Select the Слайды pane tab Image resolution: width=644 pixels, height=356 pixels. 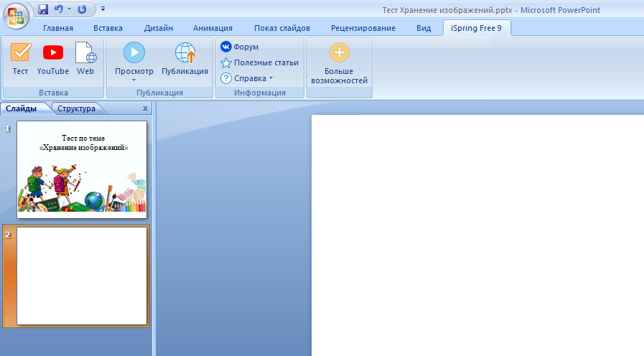(22, 109)
